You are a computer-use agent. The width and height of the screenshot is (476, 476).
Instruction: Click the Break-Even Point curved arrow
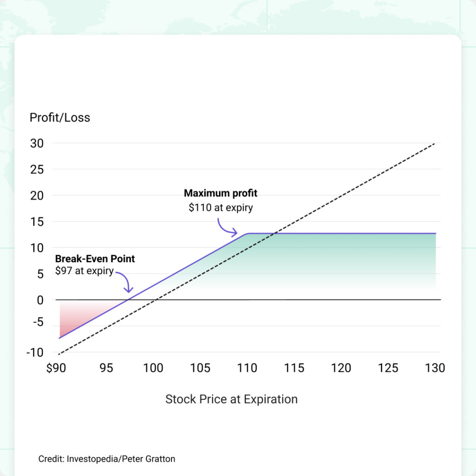click(125, 282)
